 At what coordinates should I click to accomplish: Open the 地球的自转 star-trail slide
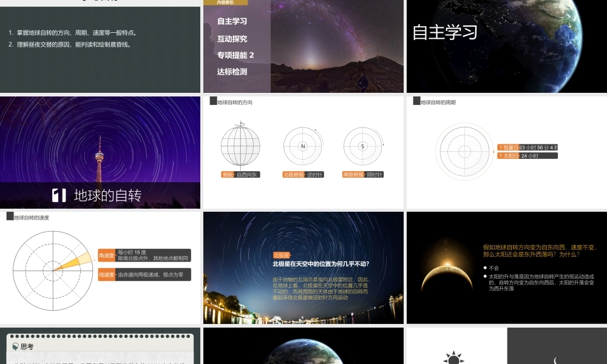coord(100,152)
